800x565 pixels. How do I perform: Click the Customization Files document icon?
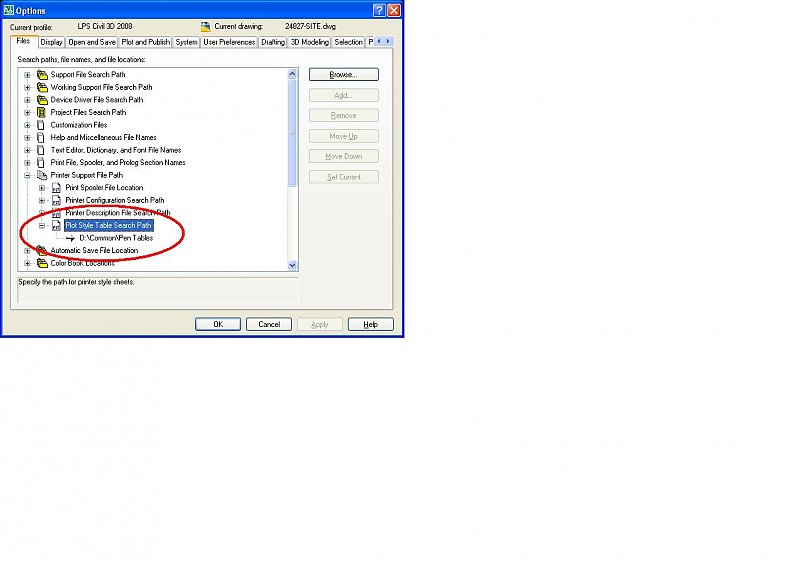[41, 125]
